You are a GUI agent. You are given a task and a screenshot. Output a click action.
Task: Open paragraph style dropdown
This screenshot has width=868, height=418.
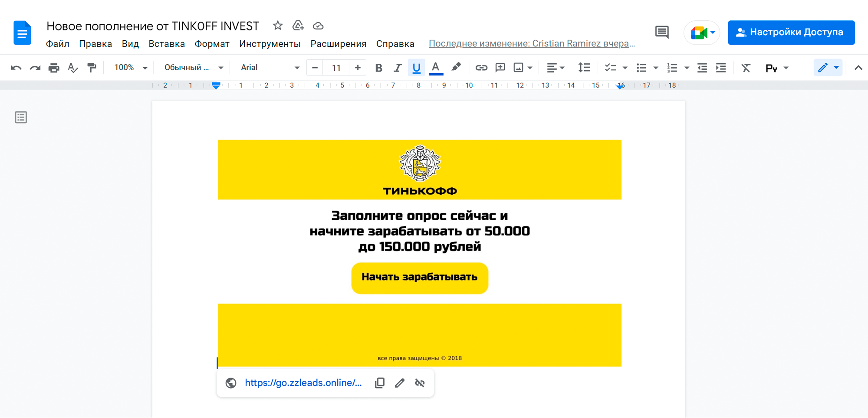[194, 68]
